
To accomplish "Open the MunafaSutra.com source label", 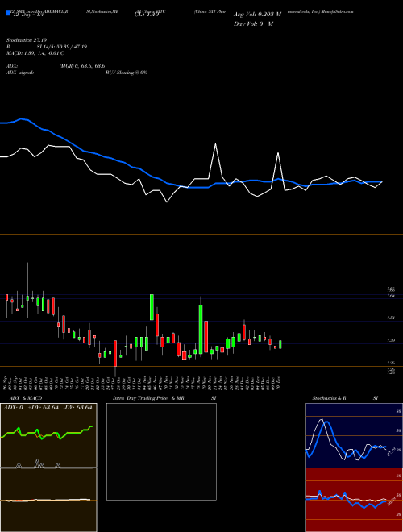I will (338, 11).
